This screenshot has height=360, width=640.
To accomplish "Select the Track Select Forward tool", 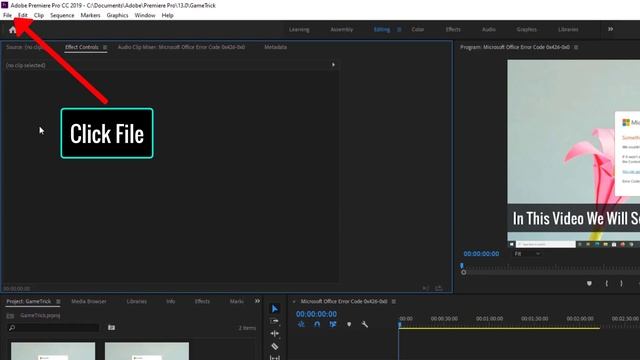I will click(x=275, y=322).
